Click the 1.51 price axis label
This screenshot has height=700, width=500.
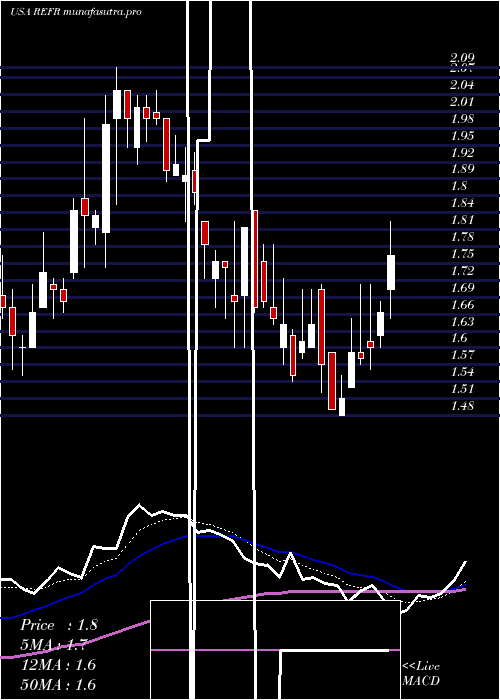pyautogui.click(x=462, y=389)
